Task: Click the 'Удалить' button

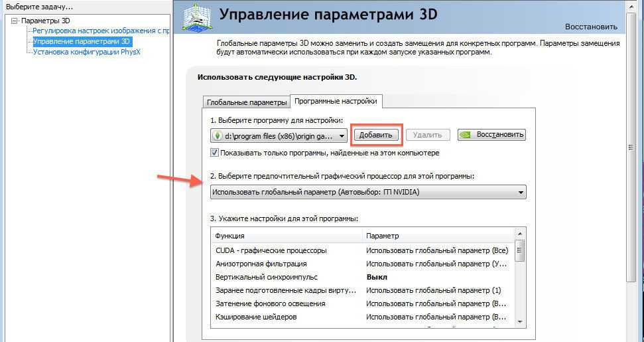Action: 427,135
